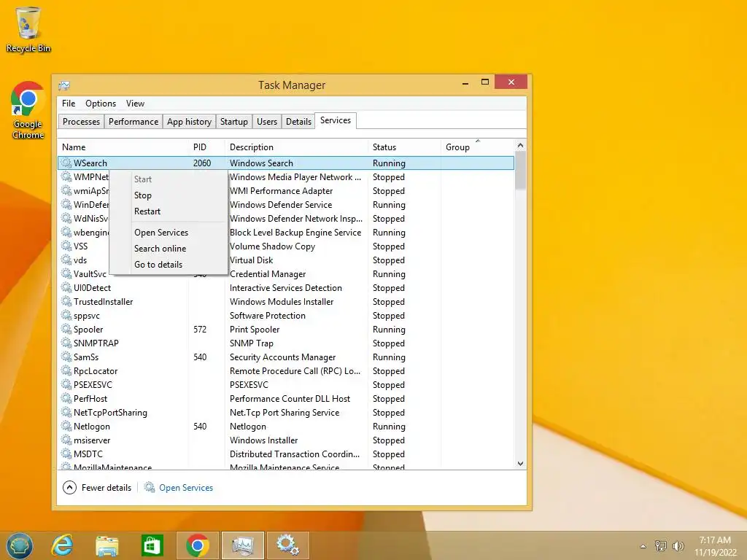Collapse Task Manager with Fewer details

(97, 488)
